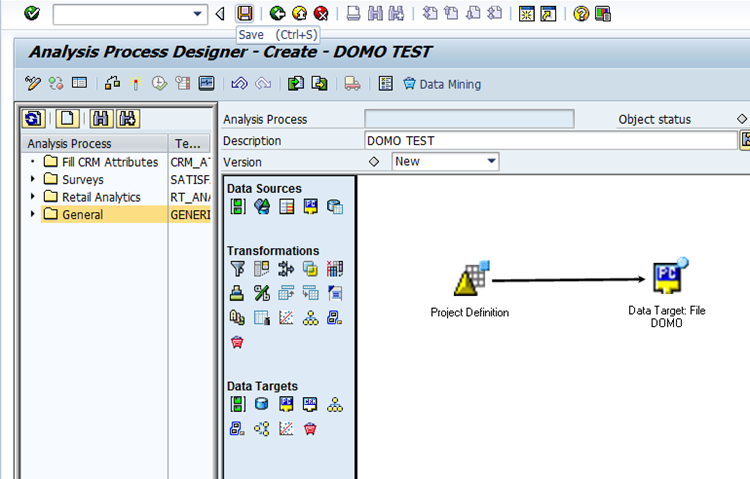Screen dimensions: 750x479
Task: Click the red Cancel icon
Action: (321, 13)
